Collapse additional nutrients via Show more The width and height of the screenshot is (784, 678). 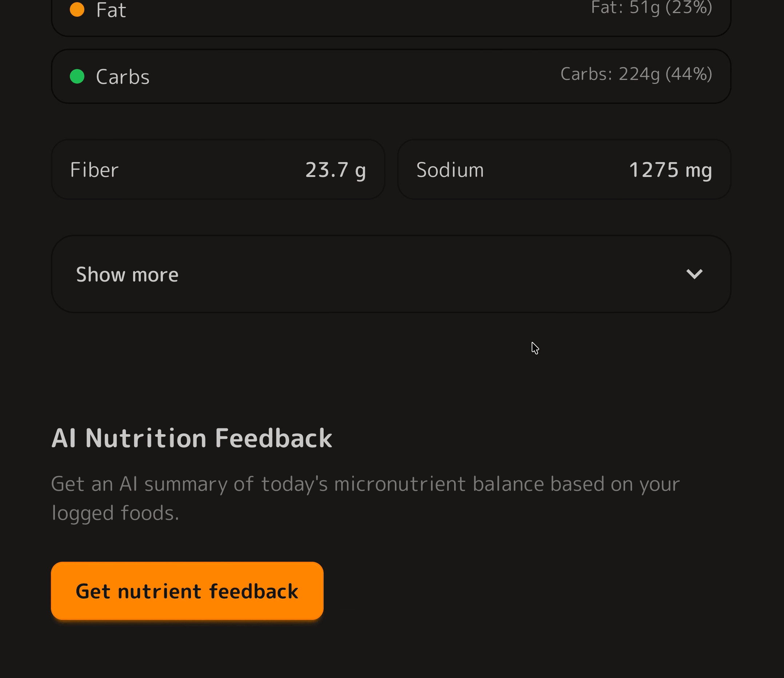coord(391,274)
